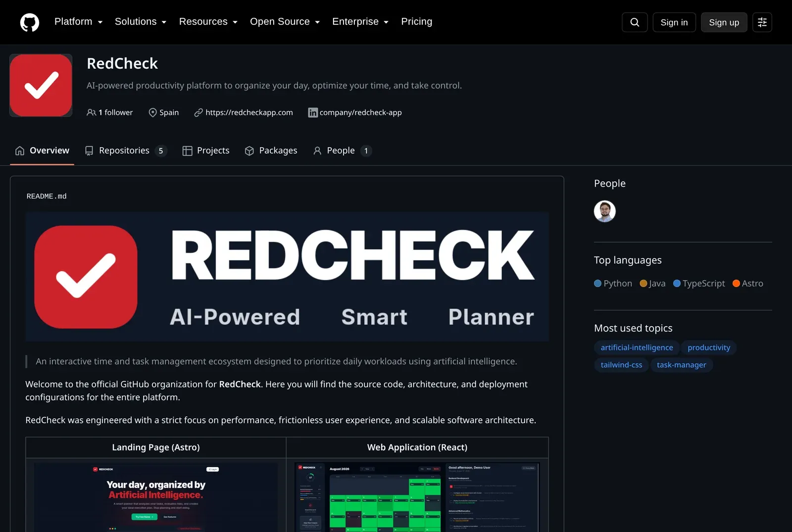The height and width of the screenshot is (532, 792).
Task: Click the LinkedIn logo icon
Action: tap(313, 113)
